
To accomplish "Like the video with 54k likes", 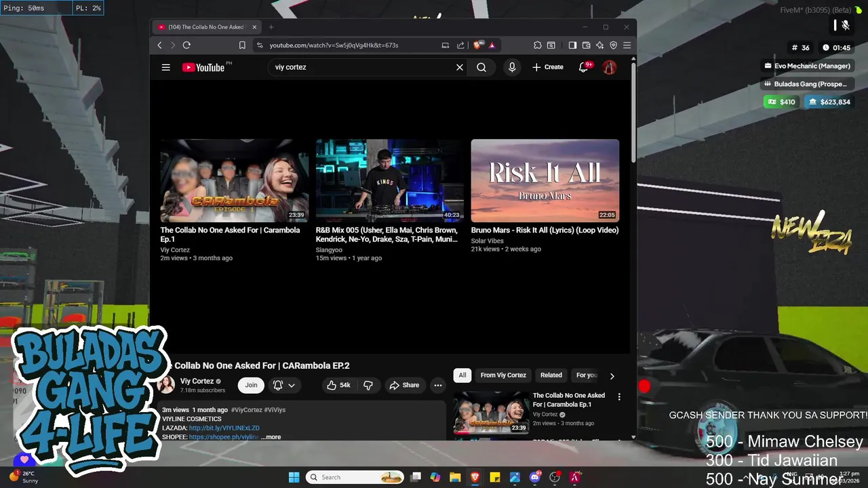I will [x=338, y=385].
